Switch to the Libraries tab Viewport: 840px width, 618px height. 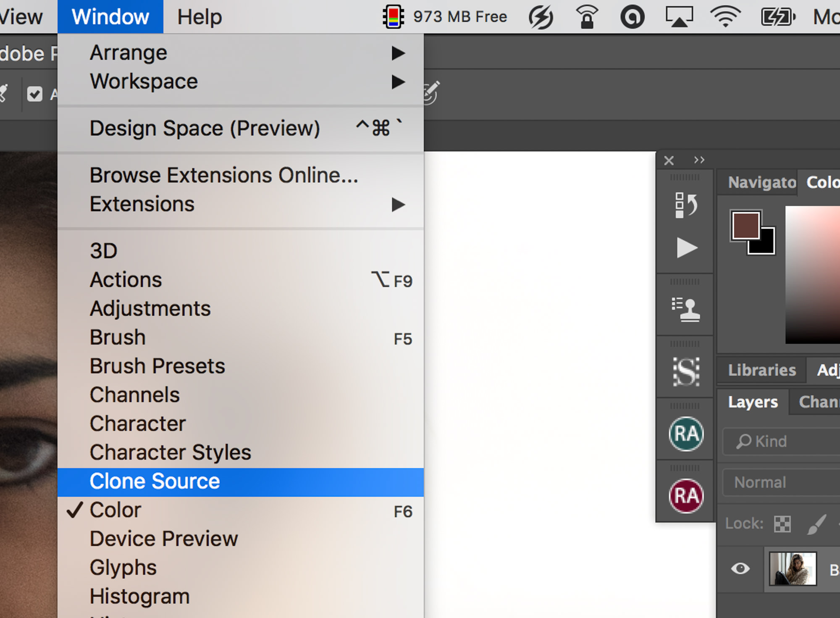[761, 370]
